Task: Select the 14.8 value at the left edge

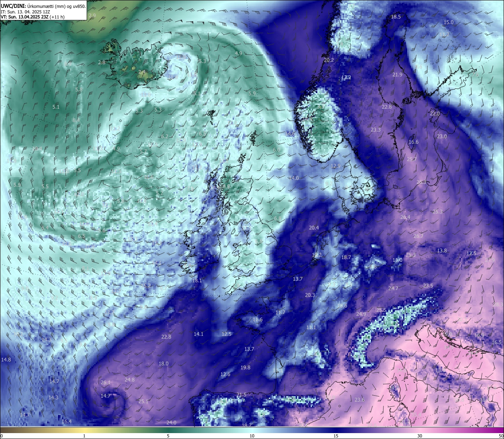Action: click(x=6, y=359)
